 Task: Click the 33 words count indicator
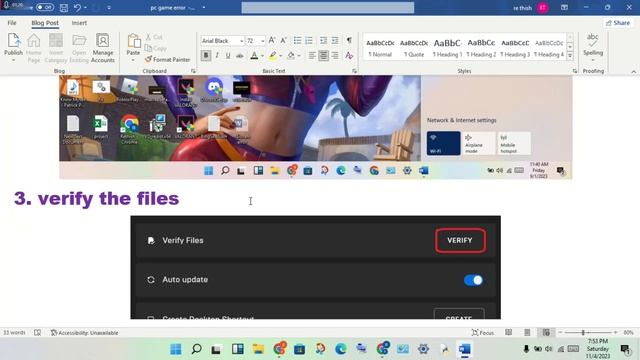pos(14,333)
